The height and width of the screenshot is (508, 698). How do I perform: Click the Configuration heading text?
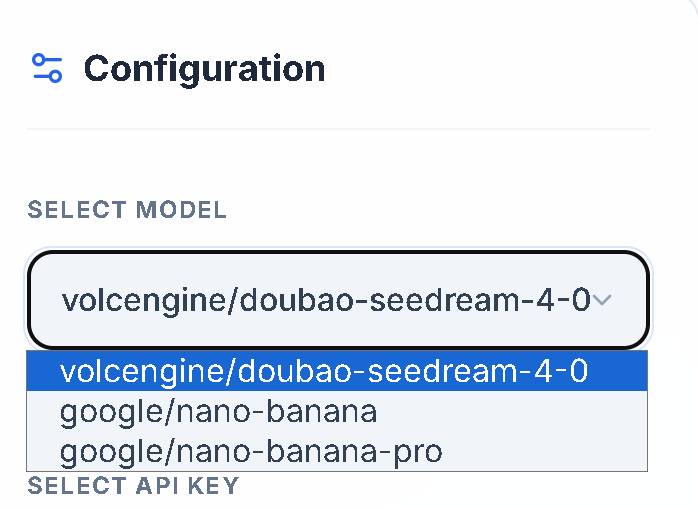[x=204, y=68]
